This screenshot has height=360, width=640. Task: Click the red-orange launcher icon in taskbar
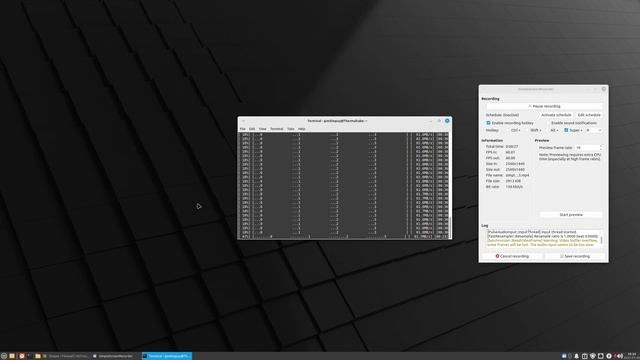22,356
